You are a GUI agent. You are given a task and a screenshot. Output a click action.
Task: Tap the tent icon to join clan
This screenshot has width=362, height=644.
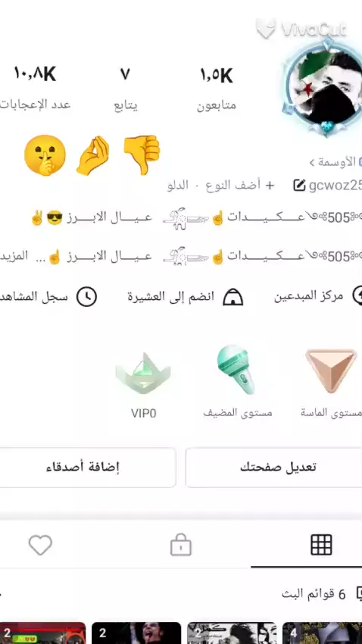[232, 296]
